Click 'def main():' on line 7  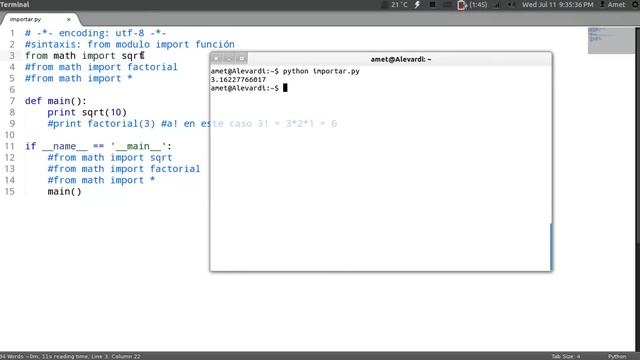coord(56,101)
